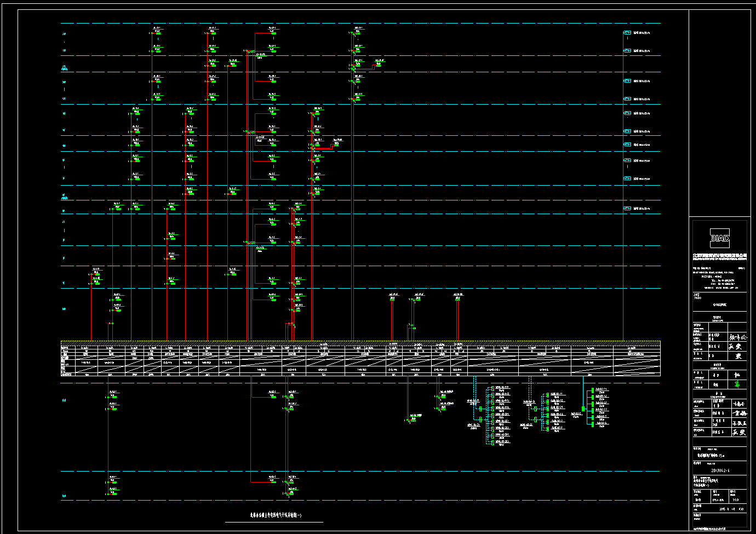Click drawing number 2013062-6 in title block
756x534 pixels.
coord(720,470)
